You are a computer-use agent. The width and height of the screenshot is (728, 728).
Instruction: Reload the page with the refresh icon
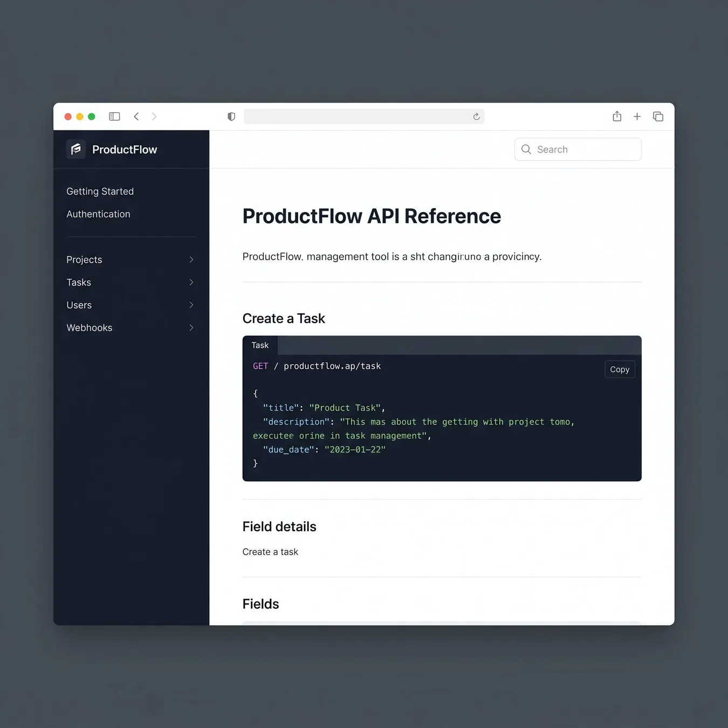click(476, 116)
